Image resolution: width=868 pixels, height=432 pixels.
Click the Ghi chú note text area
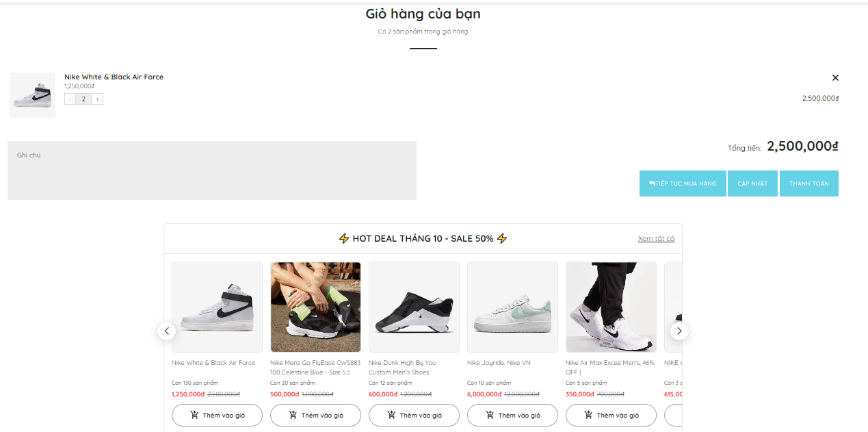(x=212, y=170)
